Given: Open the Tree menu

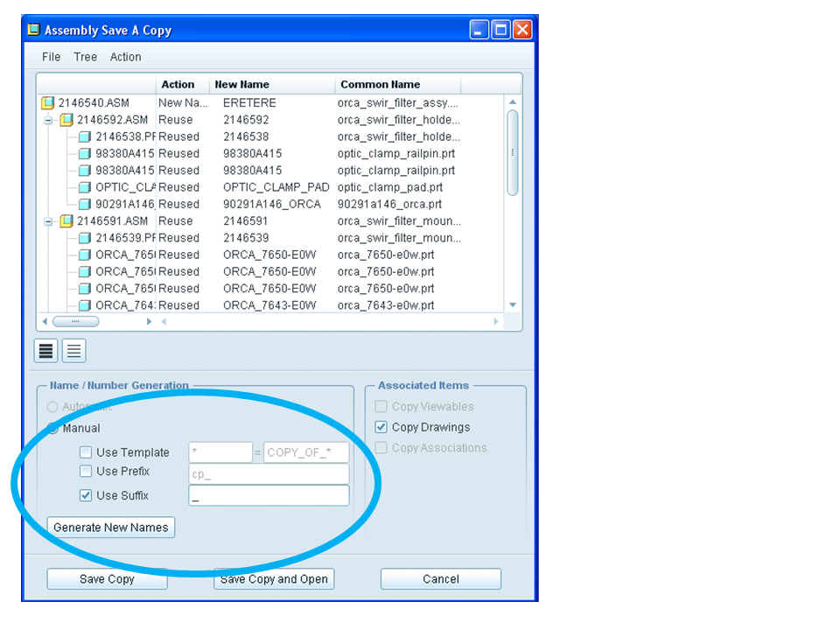Looking at the screenshot, I should (x=85, y=57).
